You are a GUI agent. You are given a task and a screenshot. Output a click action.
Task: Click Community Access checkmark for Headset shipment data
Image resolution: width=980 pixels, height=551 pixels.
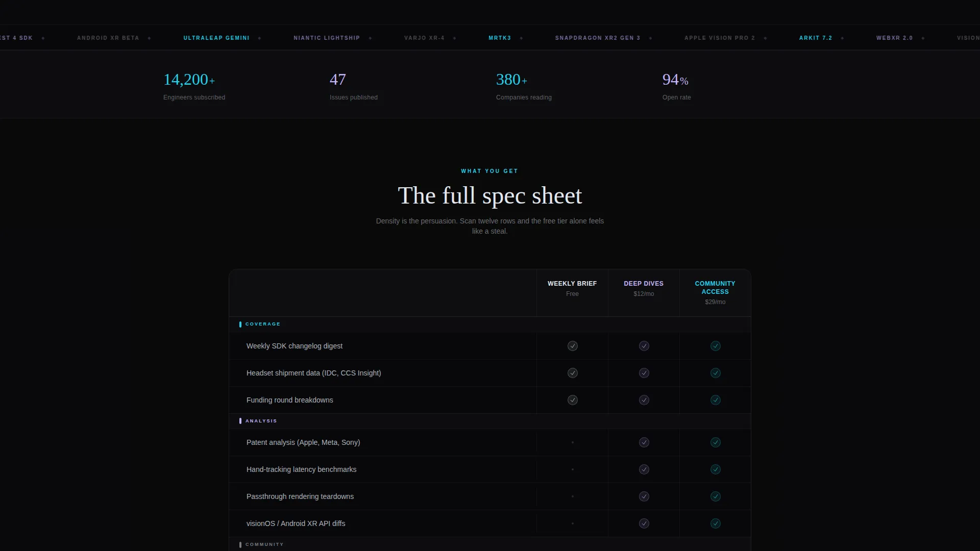point(715,373)
